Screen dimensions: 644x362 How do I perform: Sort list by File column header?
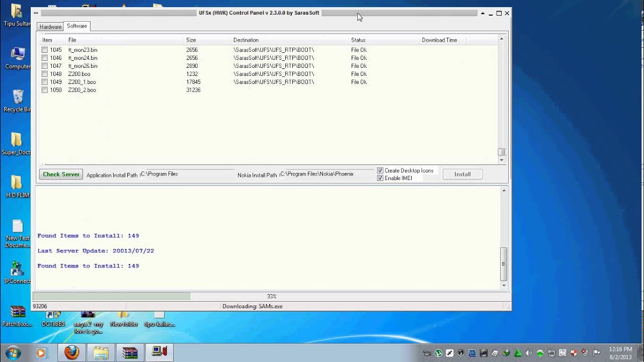[x=125, y=40]
